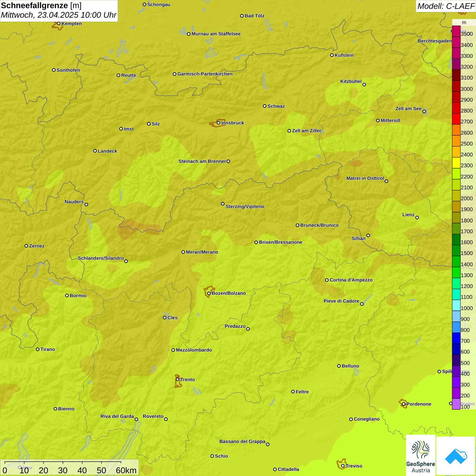The width and height of the screenshot is (476, 476).
Task: Click the 'Reutte' label
Action: click(x=129, y=75)
